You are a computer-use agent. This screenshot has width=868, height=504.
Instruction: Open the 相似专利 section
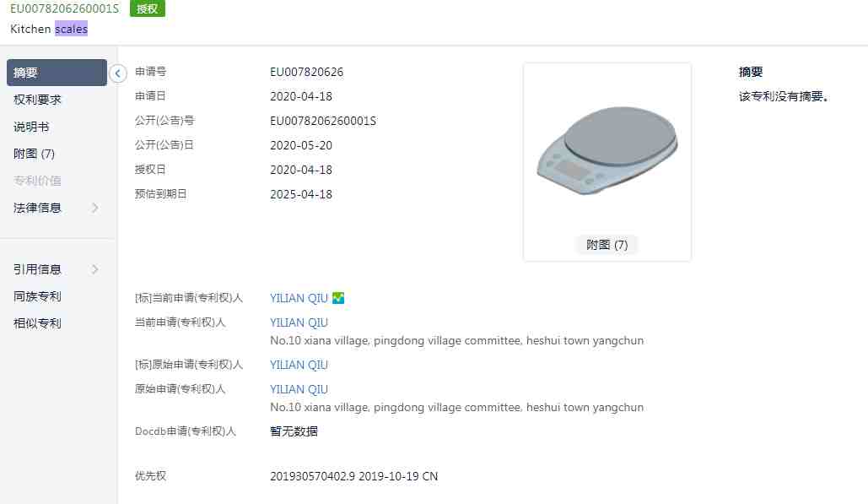[x=37, y=323]
